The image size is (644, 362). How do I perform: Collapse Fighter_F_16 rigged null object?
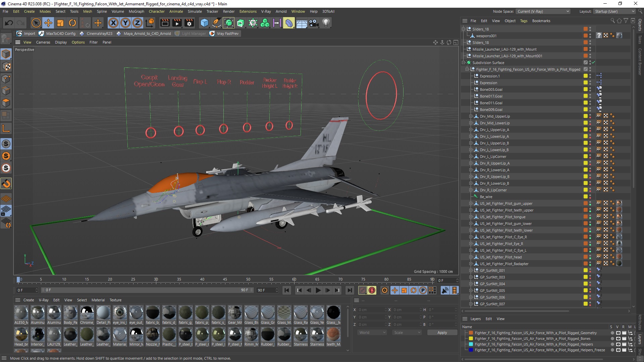click(x=467, y=69)
